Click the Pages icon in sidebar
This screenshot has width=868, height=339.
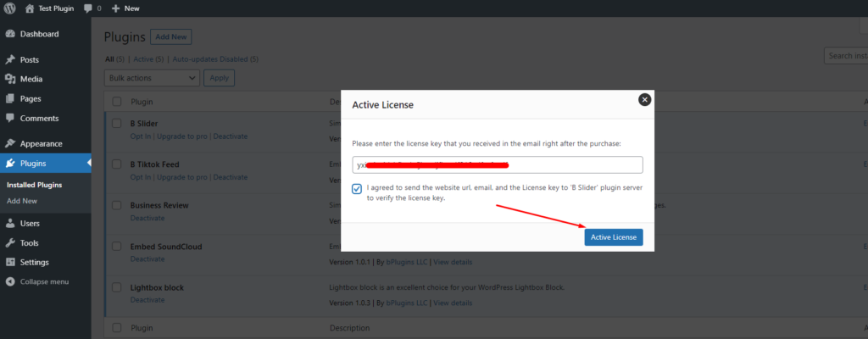click(10, 98)
